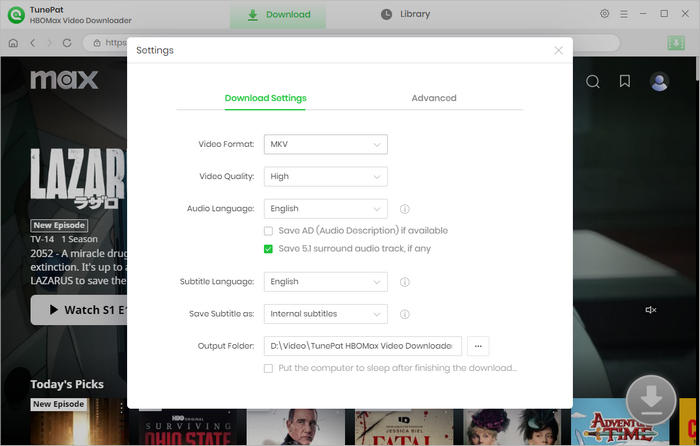700x446 pixels.
Task: Open the hamburger menu in title bar
Action: click(624, 14)
